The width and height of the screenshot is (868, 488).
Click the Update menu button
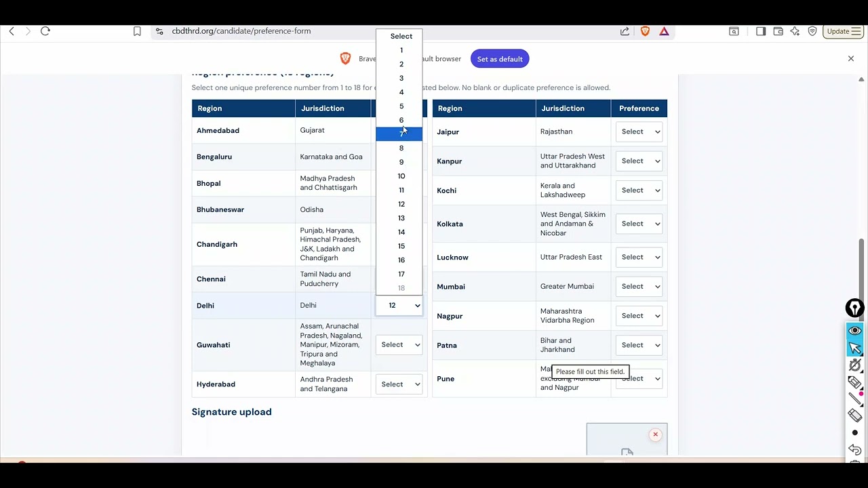click(x=844, y=31)
